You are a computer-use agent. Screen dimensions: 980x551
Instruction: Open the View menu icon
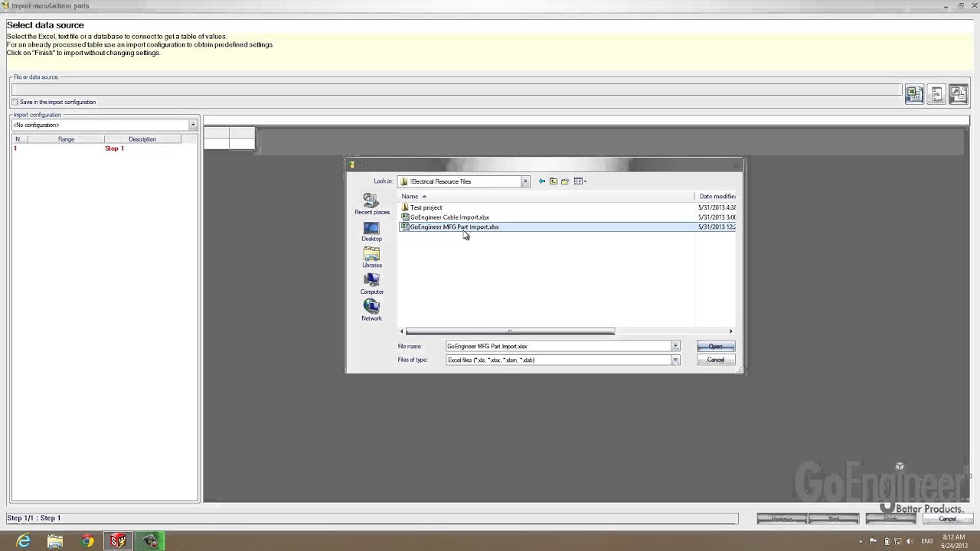580,181
